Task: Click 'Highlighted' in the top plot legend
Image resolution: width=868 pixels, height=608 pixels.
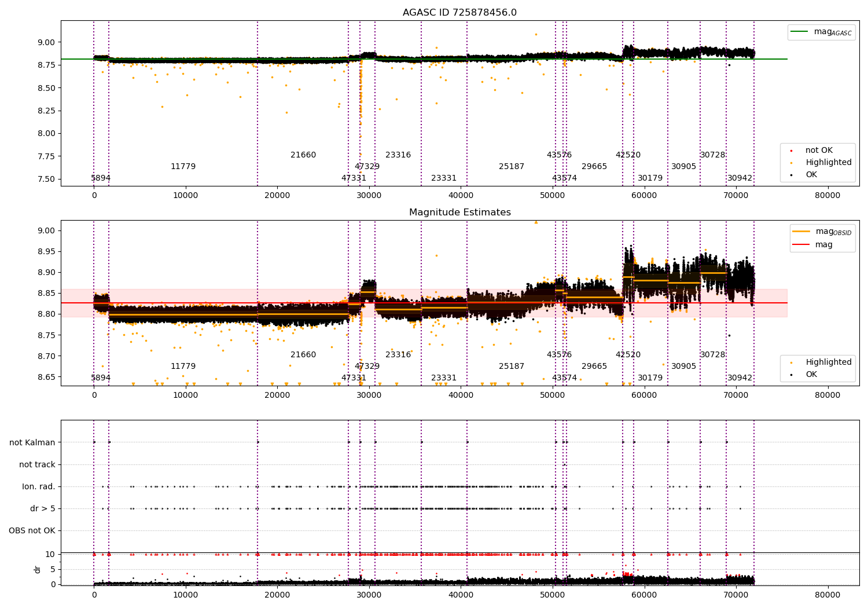Action: [x=829, y=163]
